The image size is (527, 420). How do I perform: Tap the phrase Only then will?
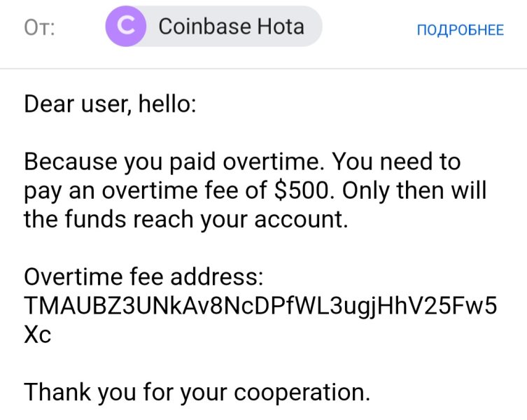(x=414, y=190)
